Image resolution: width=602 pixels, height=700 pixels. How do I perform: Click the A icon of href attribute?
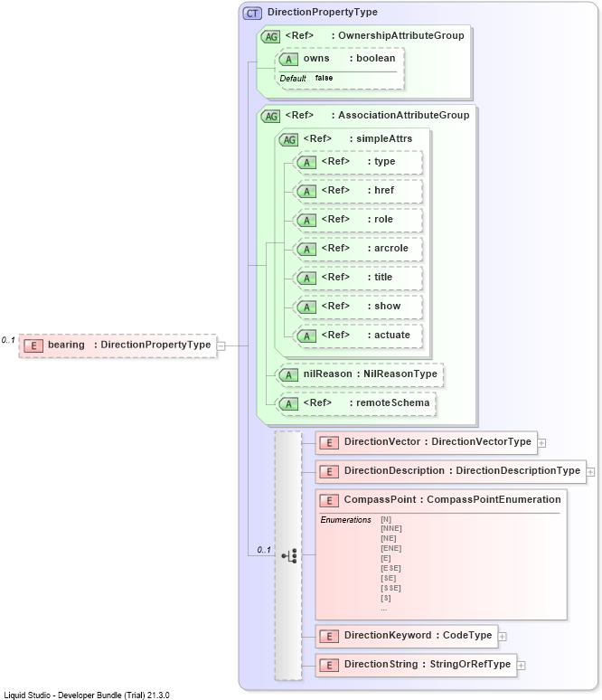coord(306,192)
